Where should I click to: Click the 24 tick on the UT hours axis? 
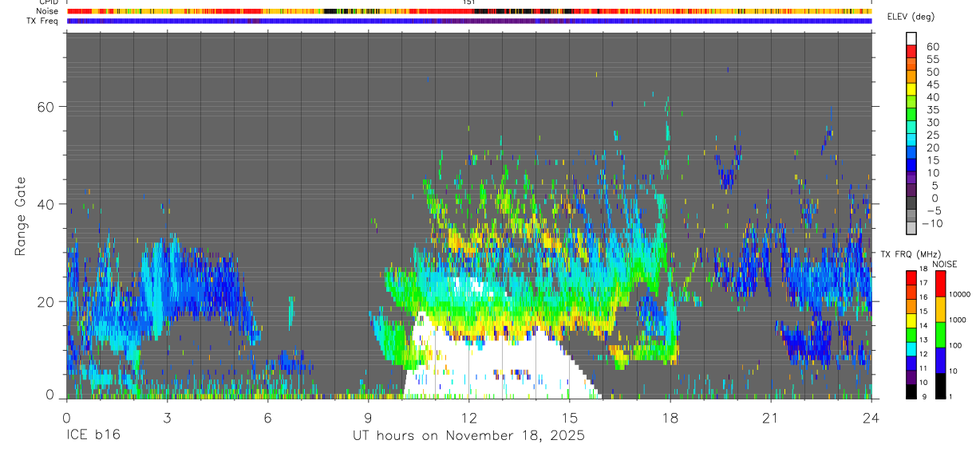pos(871,417)
